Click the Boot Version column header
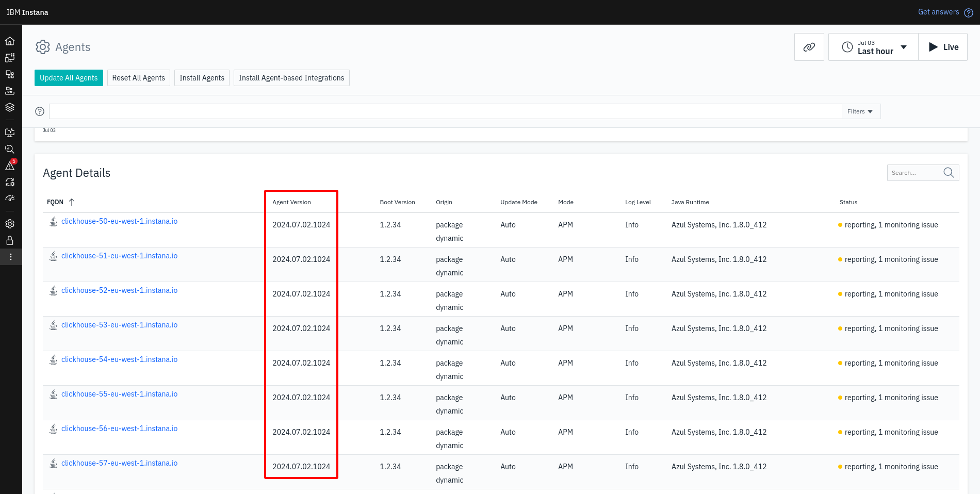Image resolution: width=980 pixels, height=494 pixels. 397,202
